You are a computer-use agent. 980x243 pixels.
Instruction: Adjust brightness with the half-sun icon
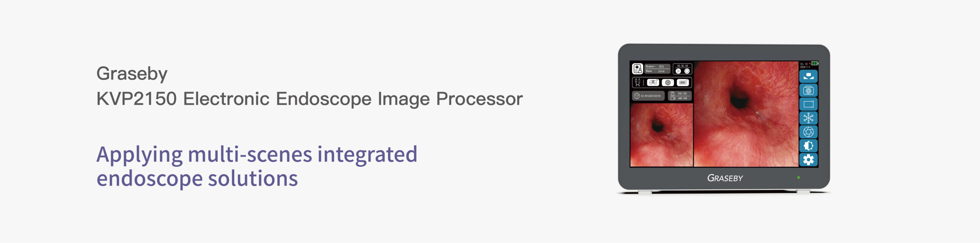[x=808, y=146]
